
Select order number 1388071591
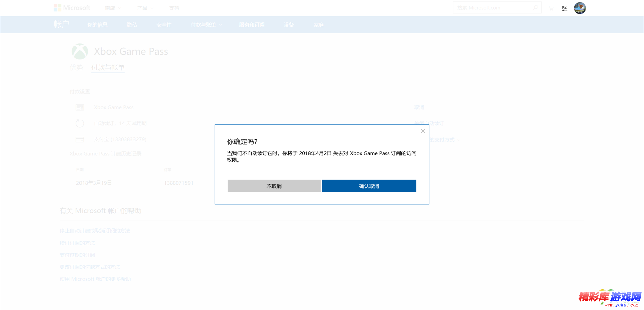click(178, 183)
